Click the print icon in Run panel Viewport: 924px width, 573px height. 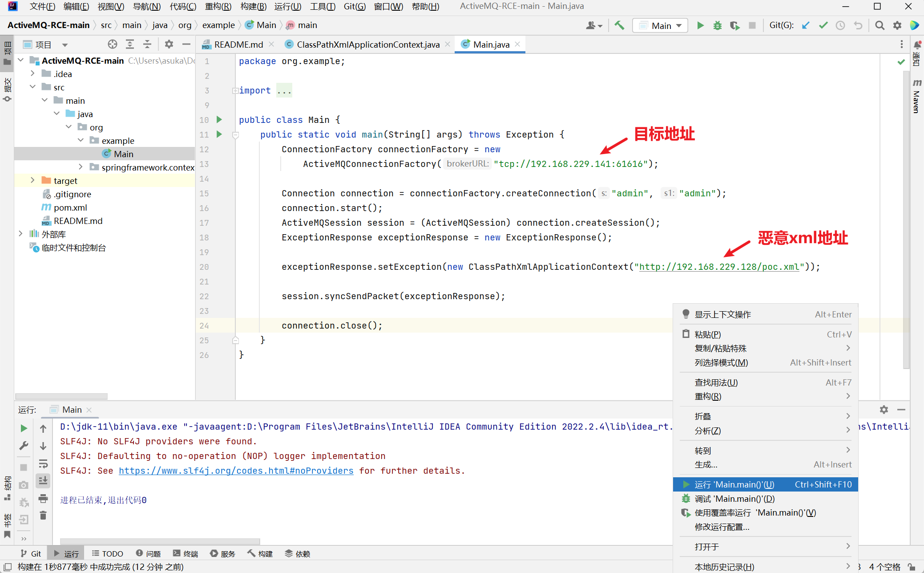43,498
